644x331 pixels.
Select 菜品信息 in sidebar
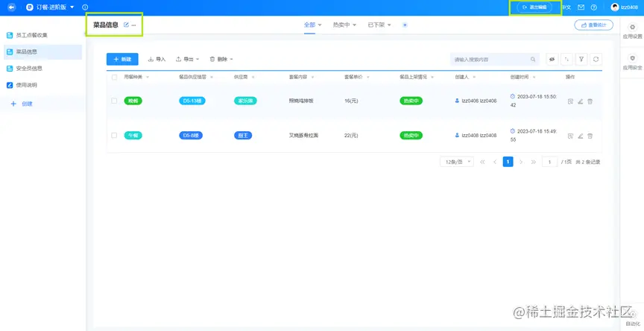[42, 51]
